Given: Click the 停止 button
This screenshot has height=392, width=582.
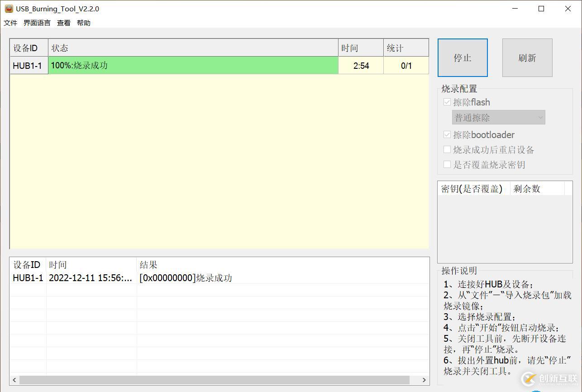Looking at the screenshot, I should tap(463, 57).
